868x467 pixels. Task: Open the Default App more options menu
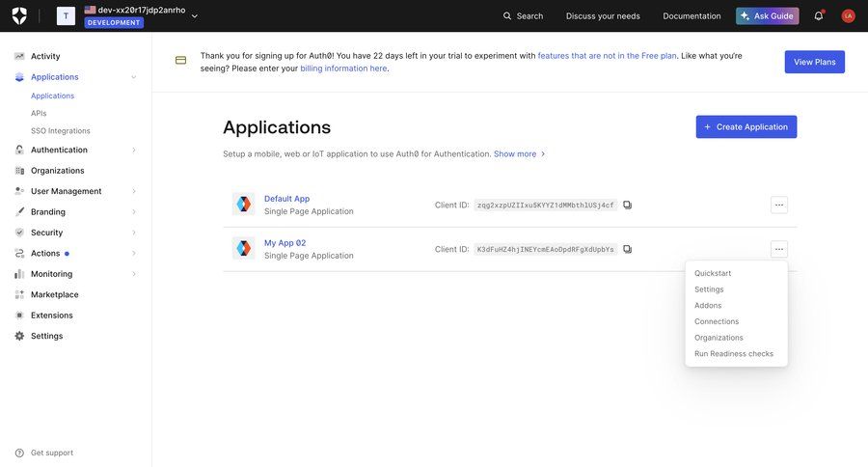click(x=779, y=205)
